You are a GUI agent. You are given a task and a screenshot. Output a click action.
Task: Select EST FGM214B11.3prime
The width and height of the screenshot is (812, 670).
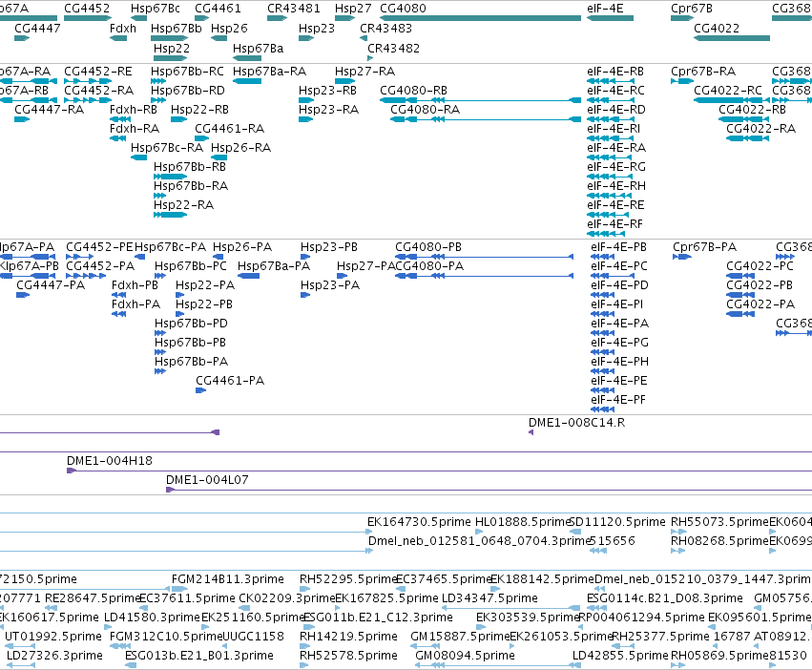228,578
